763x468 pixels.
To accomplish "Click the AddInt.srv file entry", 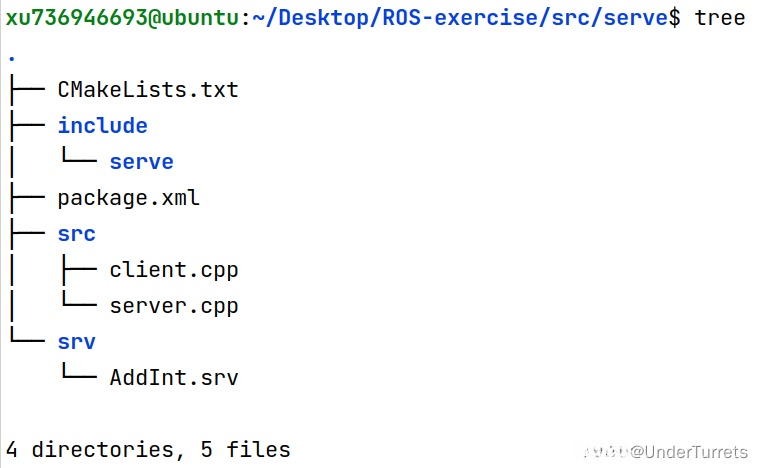I will [x=174, y=378].
